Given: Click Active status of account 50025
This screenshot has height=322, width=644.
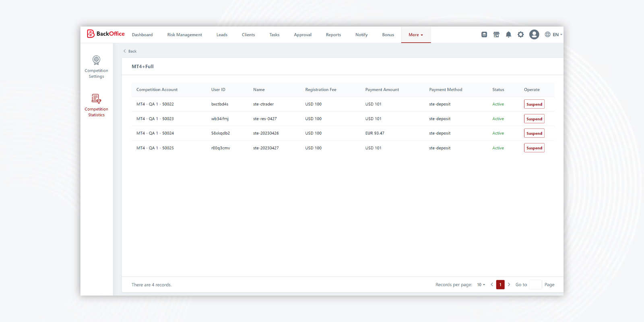Looking at the screenshot, I should (x=498, y=148).
